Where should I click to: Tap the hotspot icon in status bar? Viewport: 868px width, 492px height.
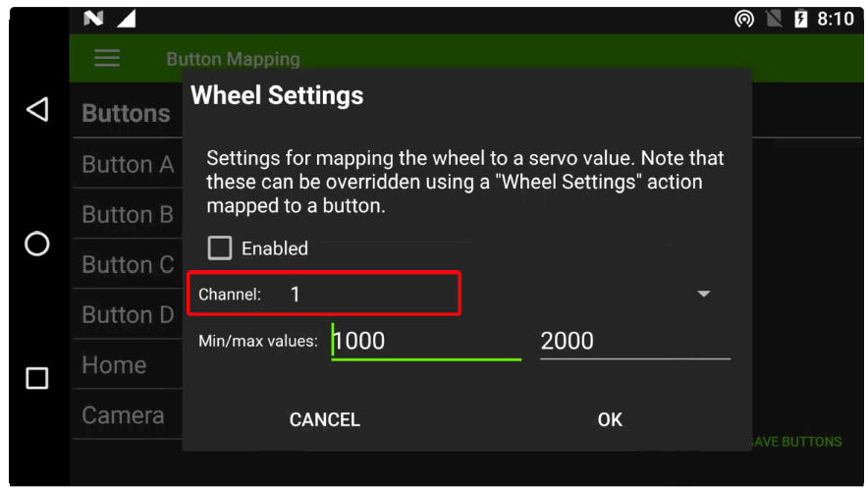click(744, 20)
